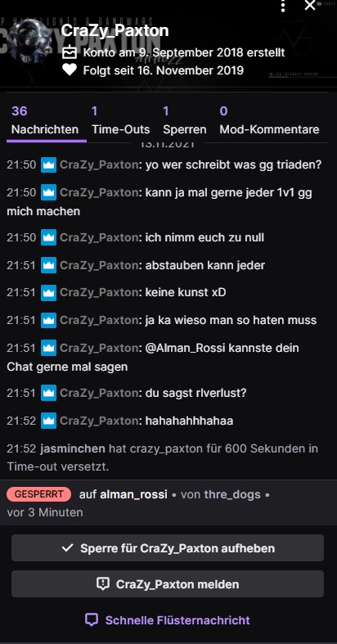
Task: Open the three-dot options menu
Action: (283, 7)
